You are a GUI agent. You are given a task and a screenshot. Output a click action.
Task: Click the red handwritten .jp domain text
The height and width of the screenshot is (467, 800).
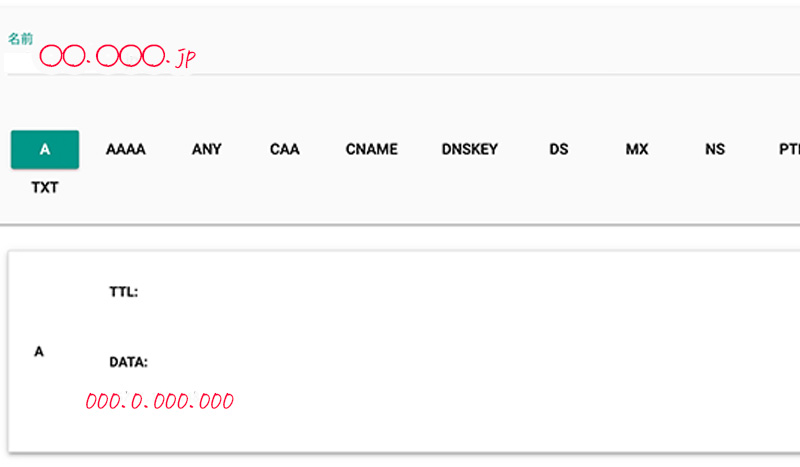coord(117,57)
